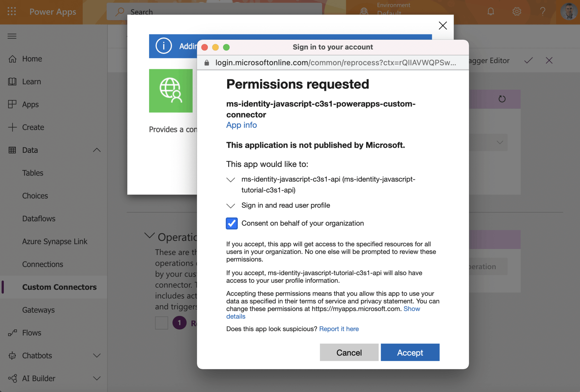
Task: Click the Accept button
Action: [x=410, y=352]
